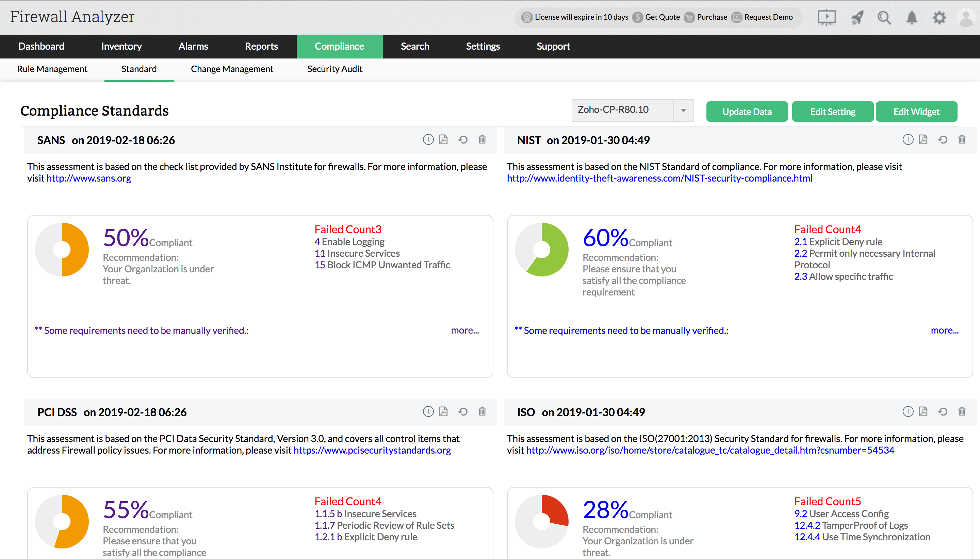Viewport: 980px width, 559px height.
Task: Click the rocket quick-launch icon
Action: 857,18
